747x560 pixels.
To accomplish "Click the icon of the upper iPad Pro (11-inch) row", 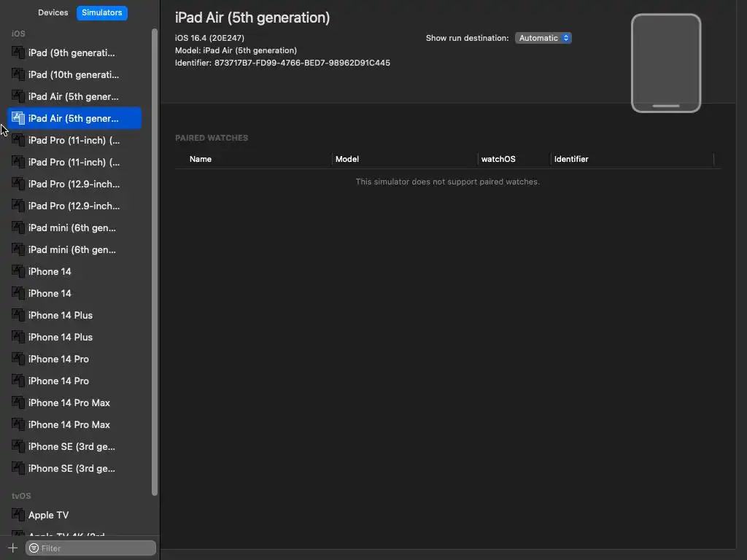I will [18, 140].
